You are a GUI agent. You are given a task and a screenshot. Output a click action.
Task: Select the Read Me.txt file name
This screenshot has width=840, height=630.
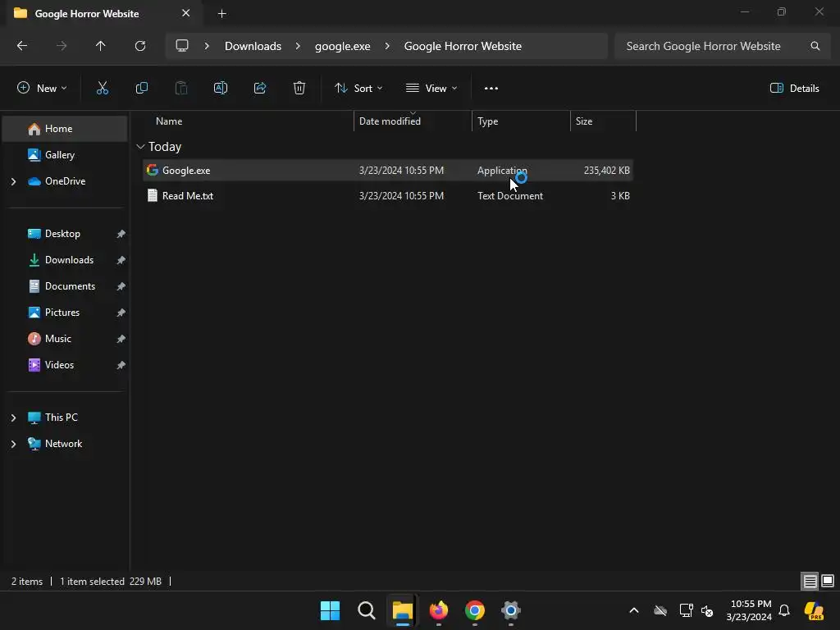(x=188, y=196)
